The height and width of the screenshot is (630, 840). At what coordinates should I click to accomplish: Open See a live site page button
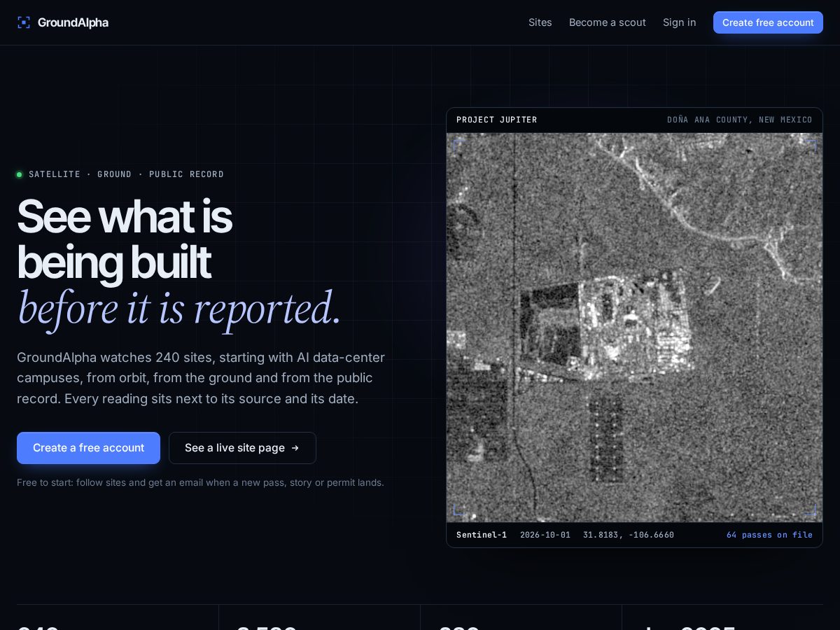click(x=242, y=448)
